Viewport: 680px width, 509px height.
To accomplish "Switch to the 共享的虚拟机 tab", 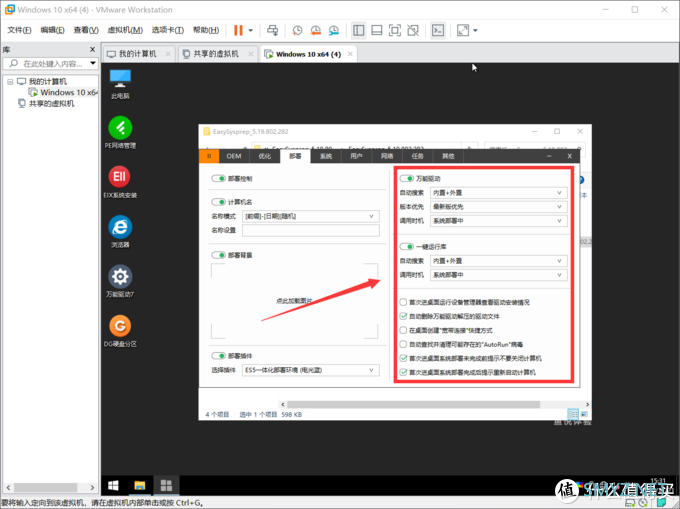I will tap(216, 54).
